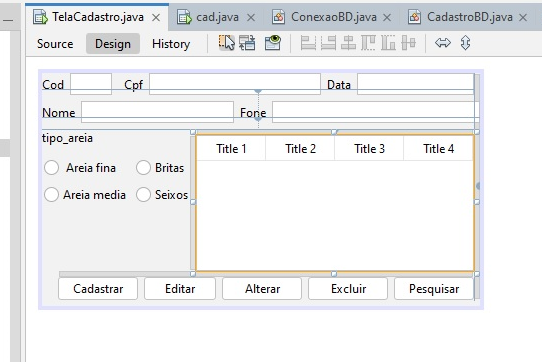The width and height of the screenshot is (542, 362).
Task: Click the Title 1 column header
Action: [x=231, y=149]
